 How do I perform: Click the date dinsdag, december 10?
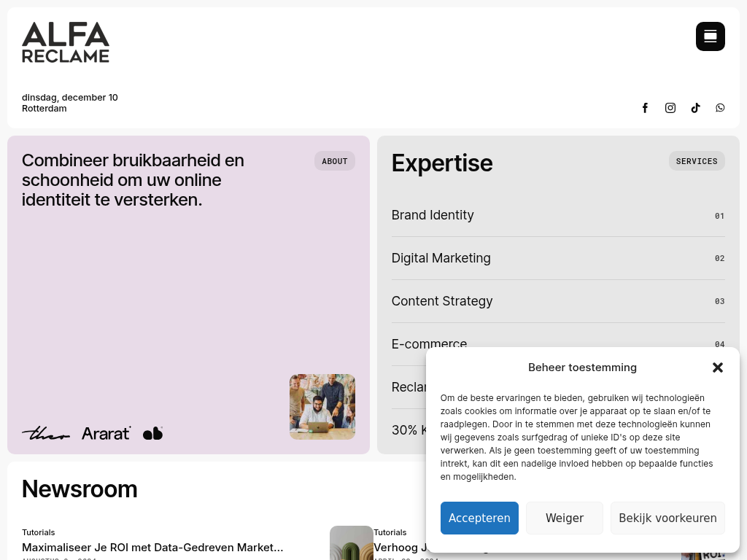(70, 98)
